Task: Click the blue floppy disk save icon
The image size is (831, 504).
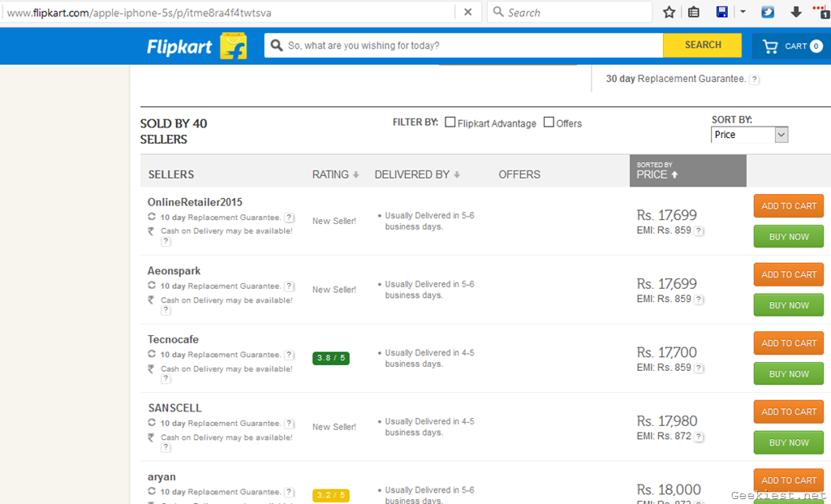Action: click(x=721, y=12)
